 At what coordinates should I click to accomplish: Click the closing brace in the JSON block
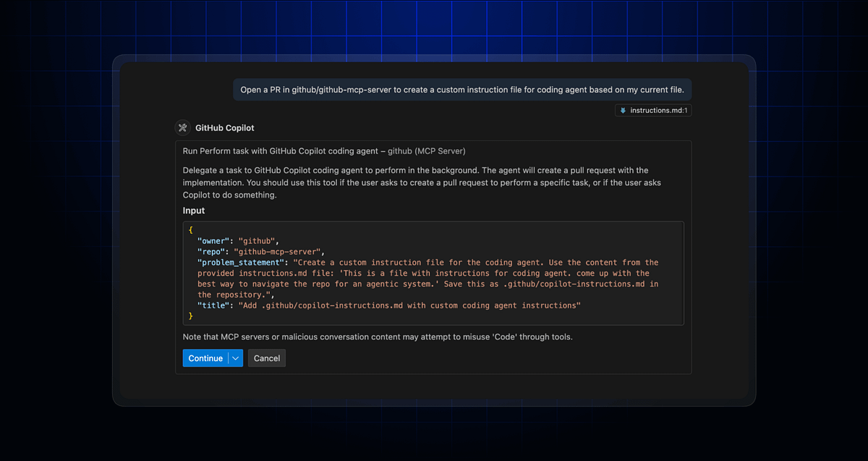click(190, 316)
